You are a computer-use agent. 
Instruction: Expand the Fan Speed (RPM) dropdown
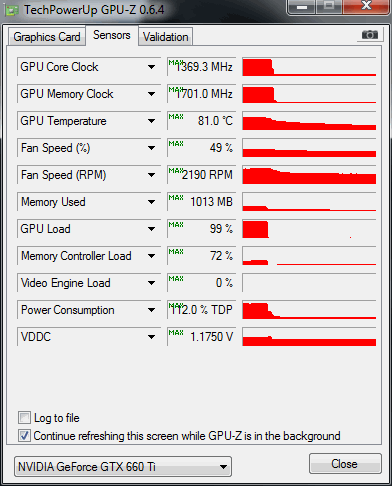(151, 175)
